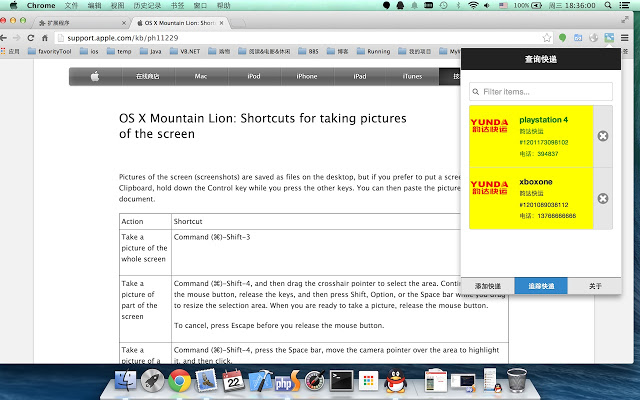
Task: Open the volume icon in menu bar
Action: tap(487, 5)
